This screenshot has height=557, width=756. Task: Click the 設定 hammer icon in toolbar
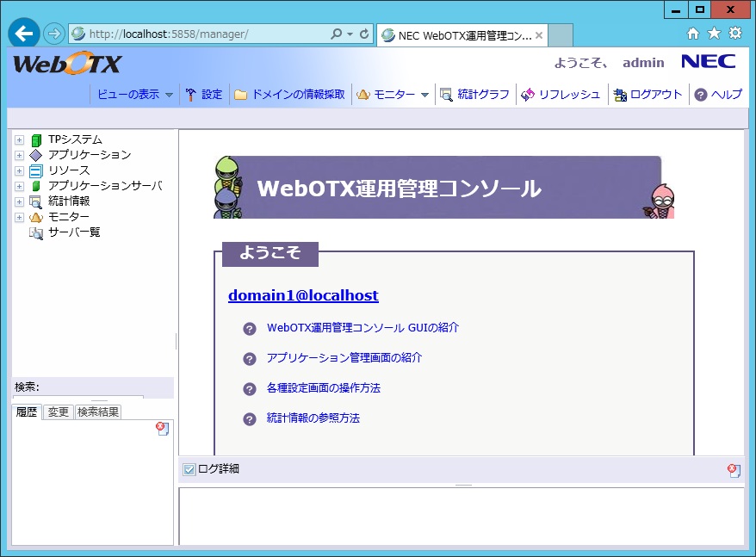click(x=191, y=95)
